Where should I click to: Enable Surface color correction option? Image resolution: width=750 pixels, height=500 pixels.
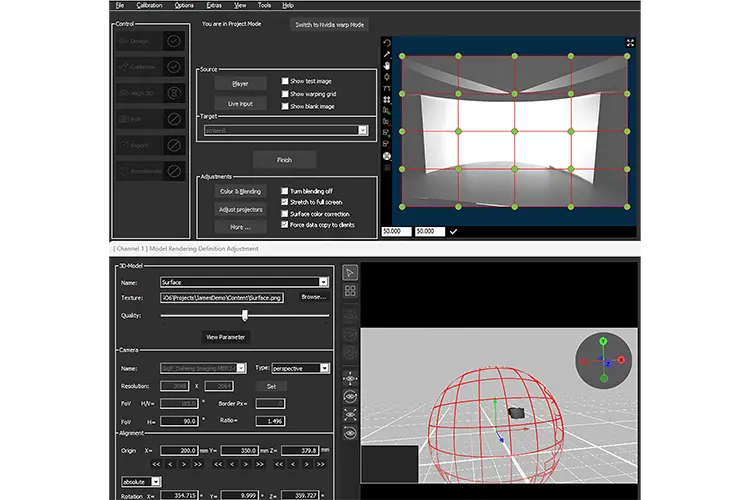pos(285,213)
